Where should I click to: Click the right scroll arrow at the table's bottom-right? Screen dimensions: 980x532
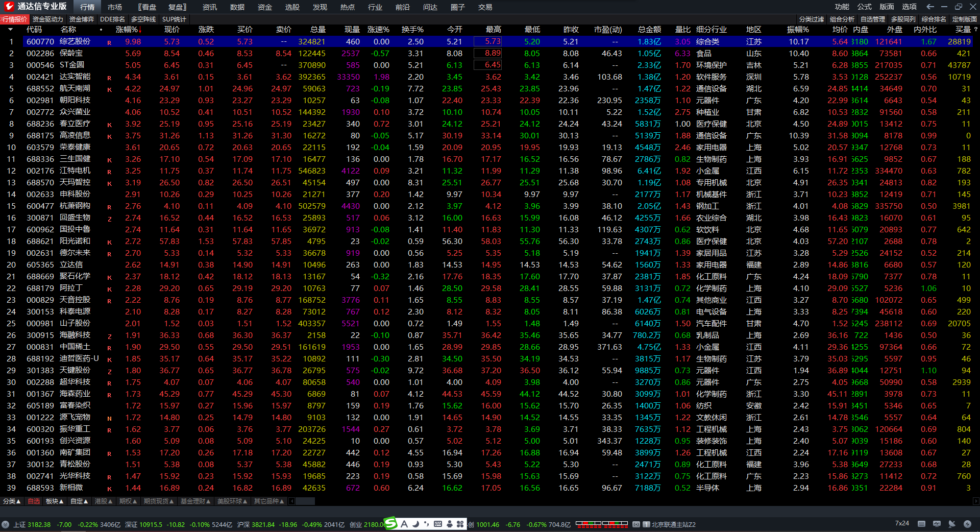tap(976, 501)
